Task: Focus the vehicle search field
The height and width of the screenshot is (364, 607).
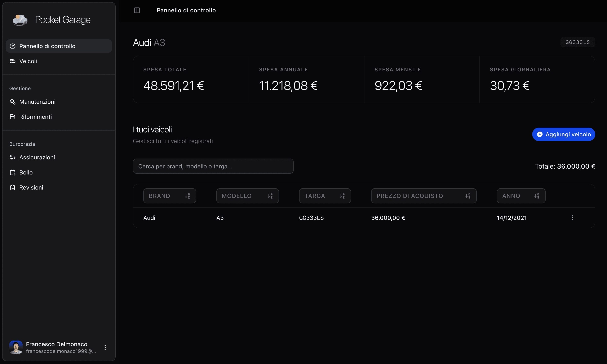Action: point(213,166)
